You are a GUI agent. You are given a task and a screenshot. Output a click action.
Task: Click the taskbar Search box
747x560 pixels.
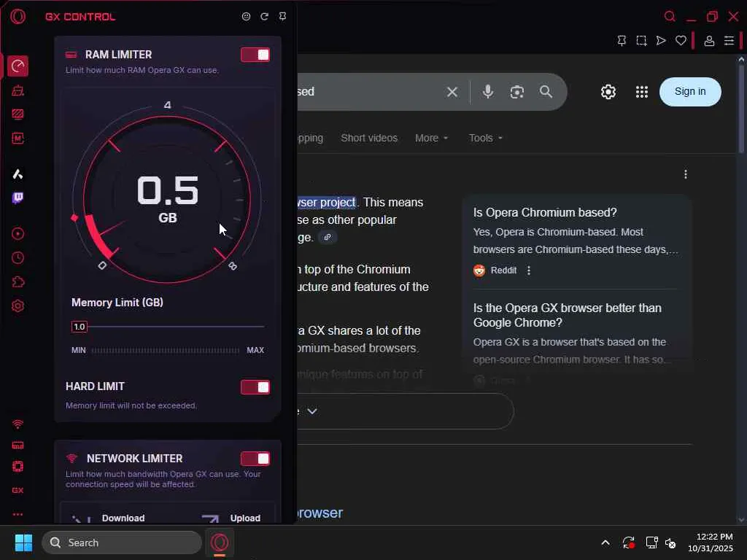click(x=122, y=542)
